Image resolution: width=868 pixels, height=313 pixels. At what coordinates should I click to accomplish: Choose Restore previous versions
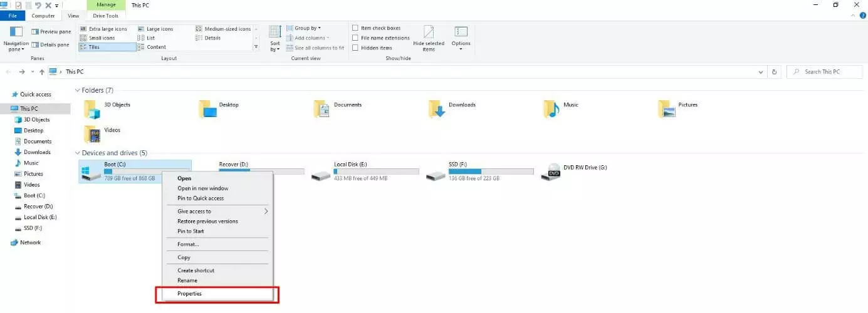(x=217, y=222)
